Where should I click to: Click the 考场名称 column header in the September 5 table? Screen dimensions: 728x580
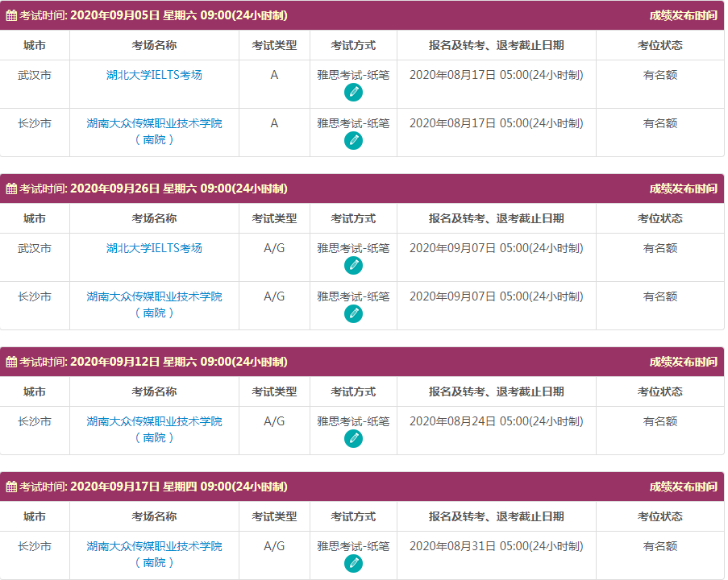pos(155,45)
